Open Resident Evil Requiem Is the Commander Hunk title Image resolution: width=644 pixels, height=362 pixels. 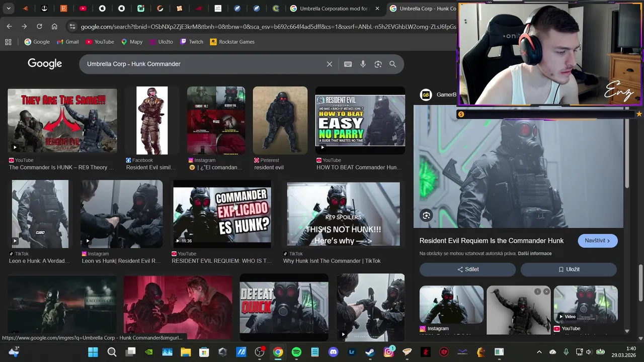[x=492, y=241]
